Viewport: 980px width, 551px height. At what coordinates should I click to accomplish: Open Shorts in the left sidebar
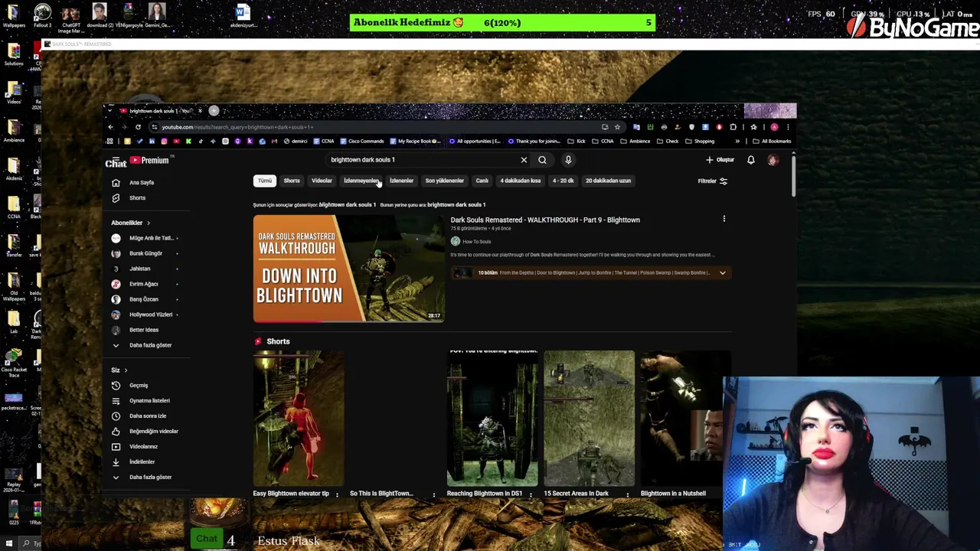coord(137,198)
